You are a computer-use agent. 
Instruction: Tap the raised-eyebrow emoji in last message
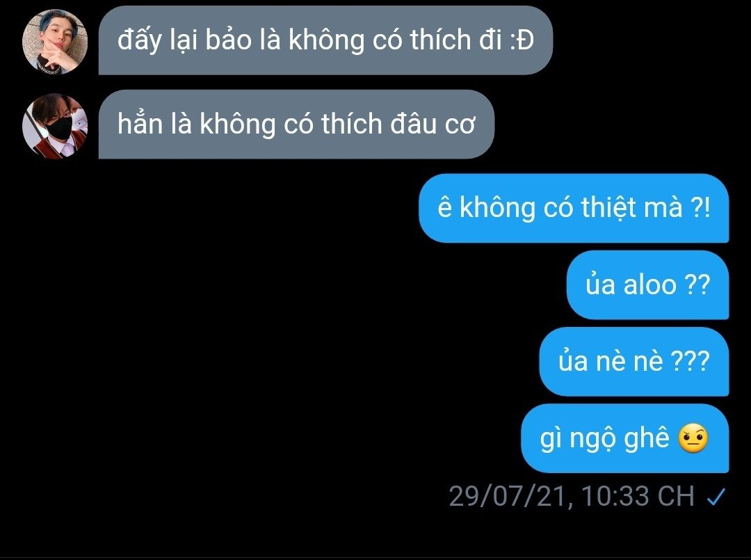coord(693,438)
